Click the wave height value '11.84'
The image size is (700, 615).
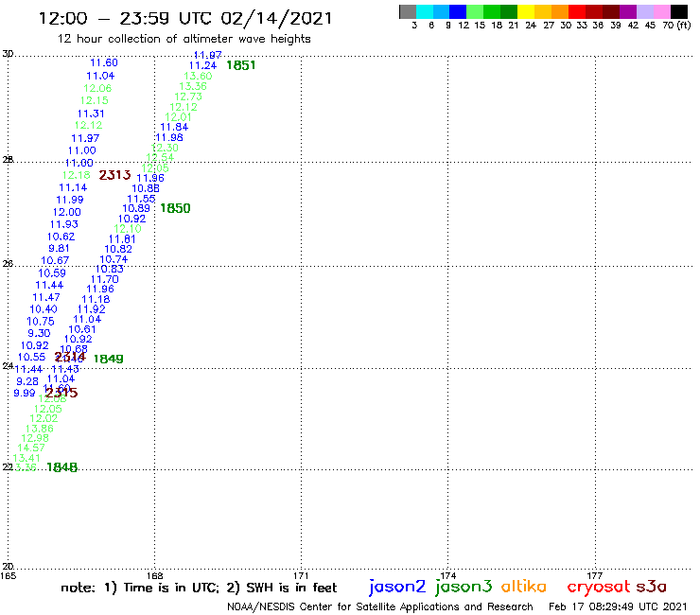click(174, 128)
